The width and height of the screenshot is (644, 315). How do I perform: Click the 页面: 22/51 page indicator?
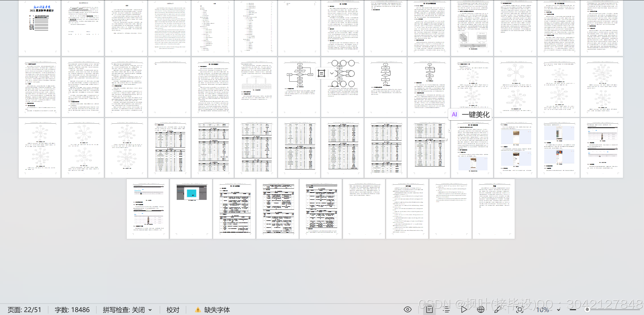click(24, 310)
